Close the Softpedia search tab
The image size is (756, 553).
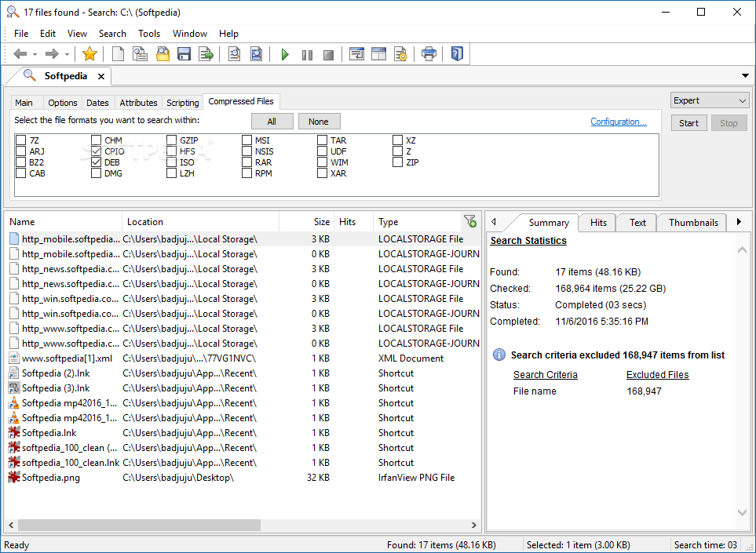[x=100, y=77]
